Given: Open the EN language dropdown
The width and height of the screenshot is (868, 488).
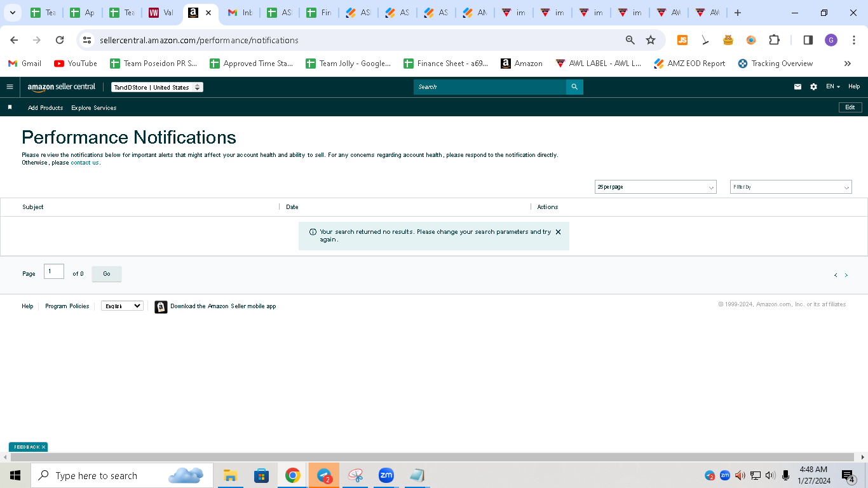Looking at the screenshot, I should click(833, 86).
